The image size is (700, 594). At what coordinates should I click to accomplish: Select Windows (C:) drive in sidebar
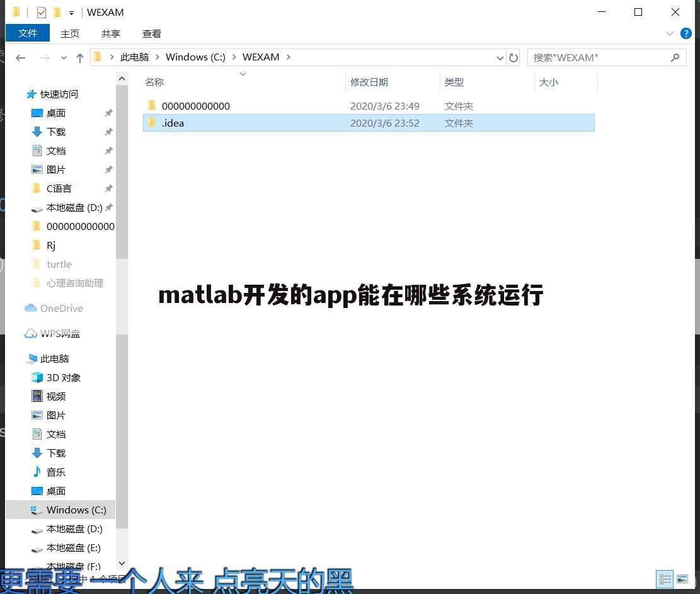[x=60, y=510]
